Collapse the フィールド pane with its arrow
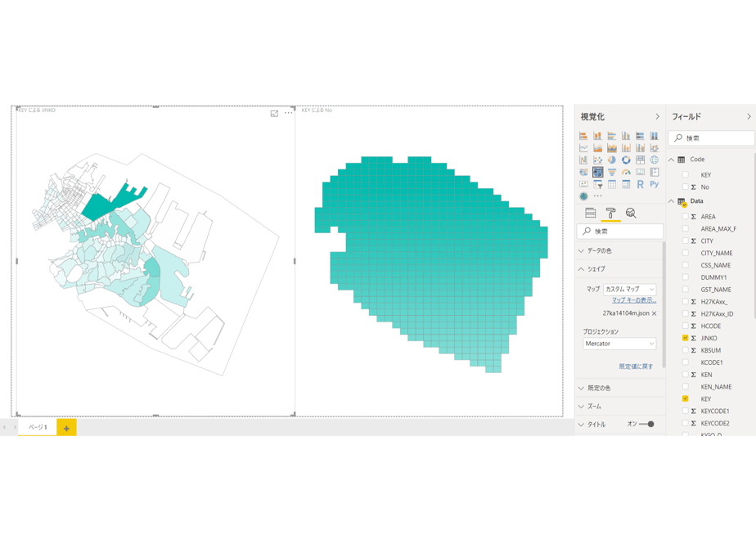 coord(749,117)
